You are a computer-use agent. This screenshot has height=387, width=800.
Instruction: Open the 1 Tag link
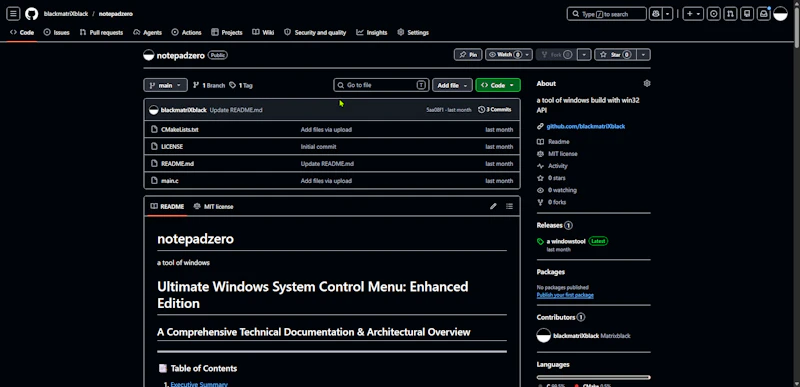click(241, 85)
